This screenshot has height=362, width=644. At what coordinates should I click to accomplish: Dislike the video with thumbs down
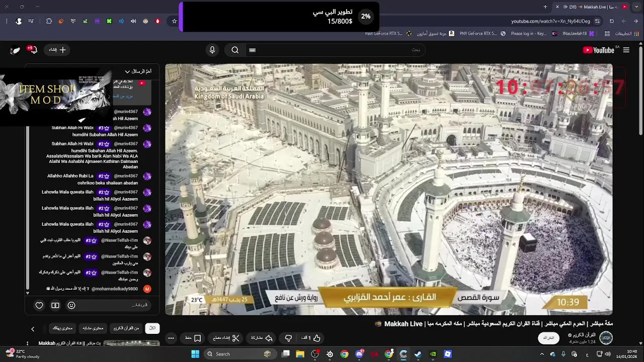[288, 338]
